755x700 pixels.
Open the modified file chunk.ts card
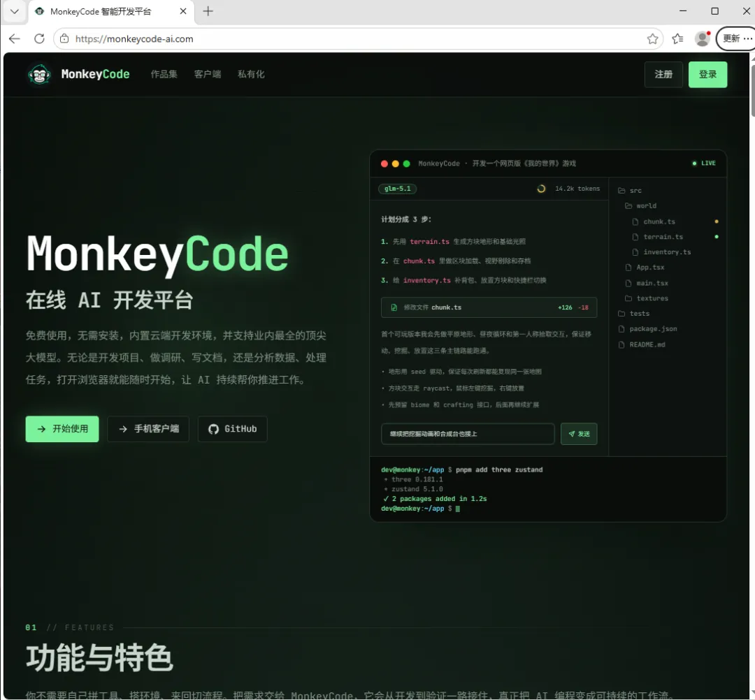489,307
